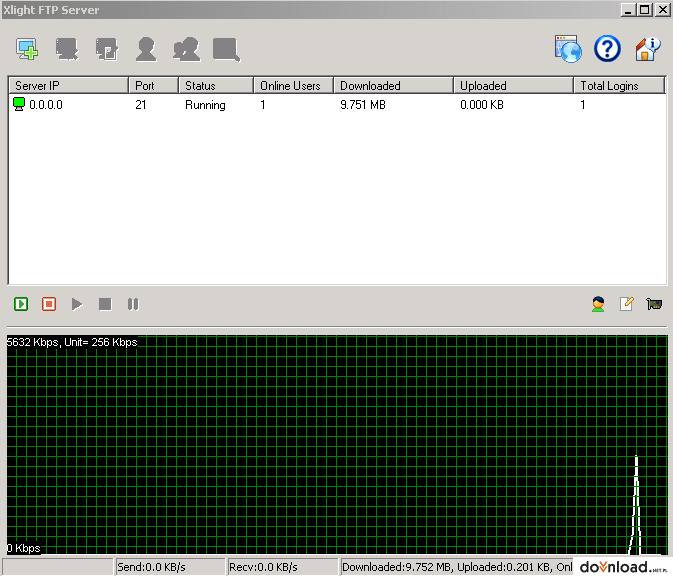Sort by the Total Logins column header
The image size is (673, 576).
[619, 85]
